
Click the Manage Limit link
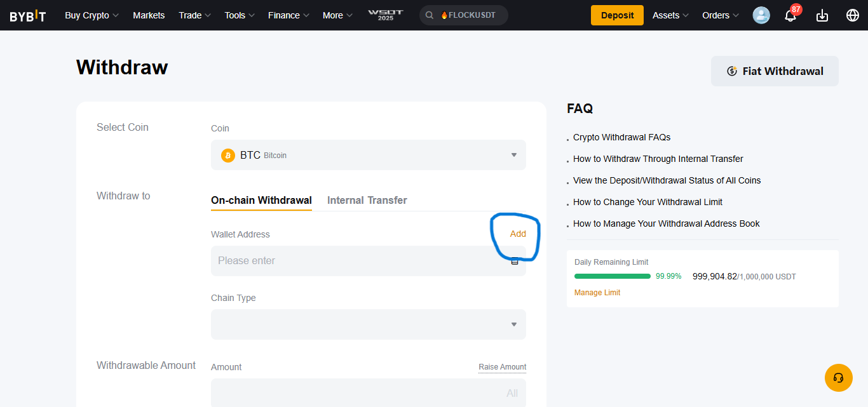pos(597,293)
